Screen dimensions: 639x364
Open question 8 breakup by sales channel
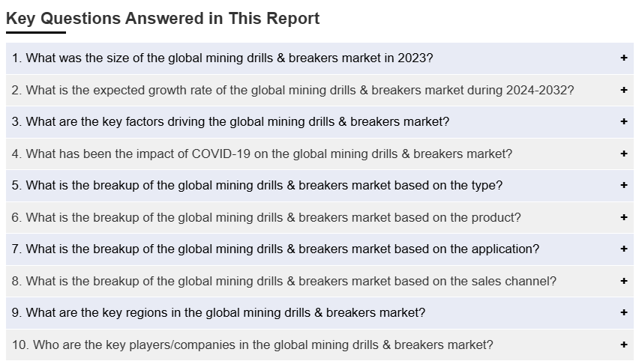click(284, 281)
